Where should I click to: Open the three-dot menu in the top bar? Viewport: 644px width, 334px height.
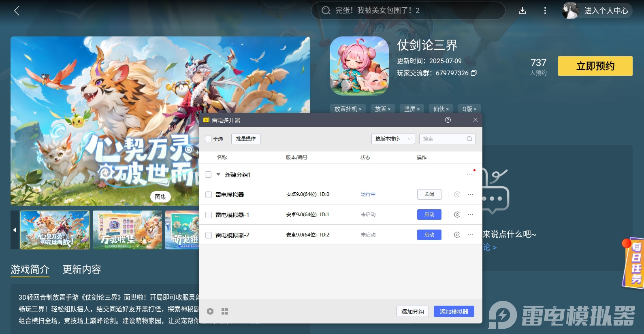click(545, 11)
